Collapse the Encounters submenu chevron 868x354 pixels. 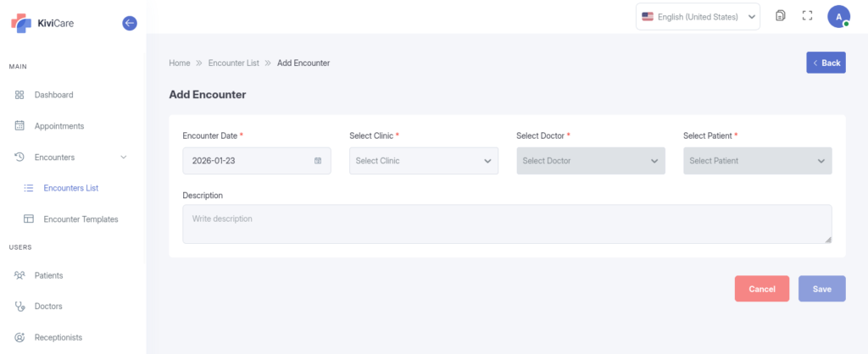tap(124, 157)
